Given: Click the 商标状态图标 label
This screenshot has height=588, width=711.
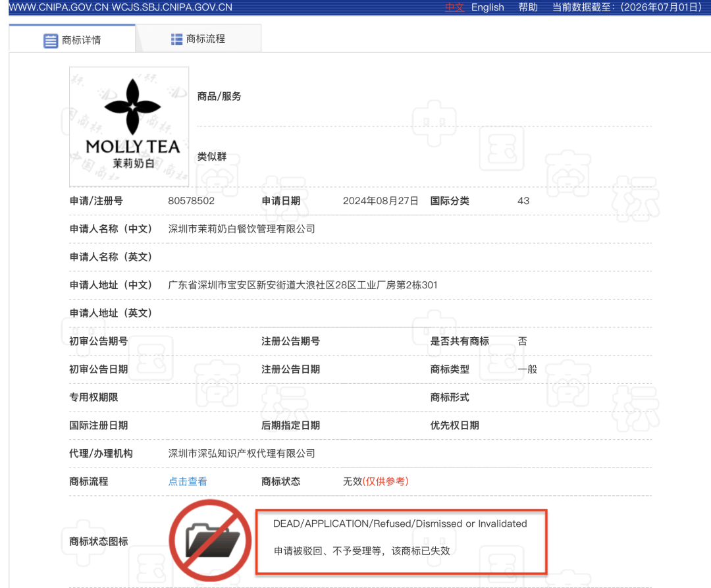Looking at the screenshot, I should (x=98, y=541).
